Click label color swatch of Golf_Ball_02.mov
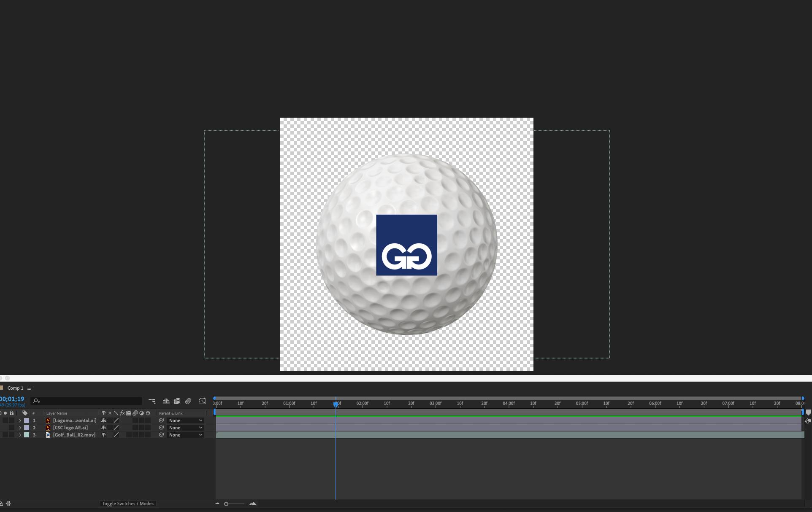812x512 pixels. (27, 435)
